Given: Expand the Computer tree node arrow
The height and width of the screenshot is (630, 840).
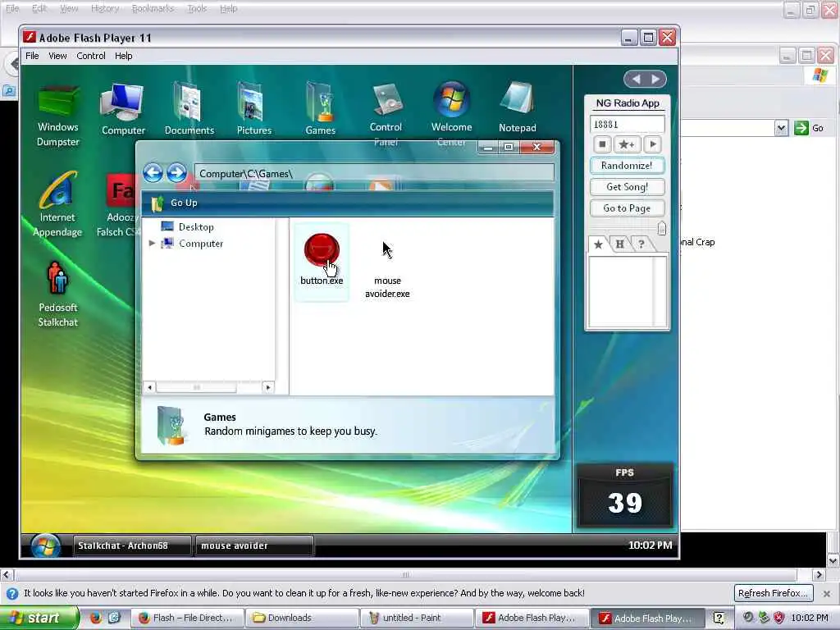Looking at the screenshot, I should [x=152, y=243].
